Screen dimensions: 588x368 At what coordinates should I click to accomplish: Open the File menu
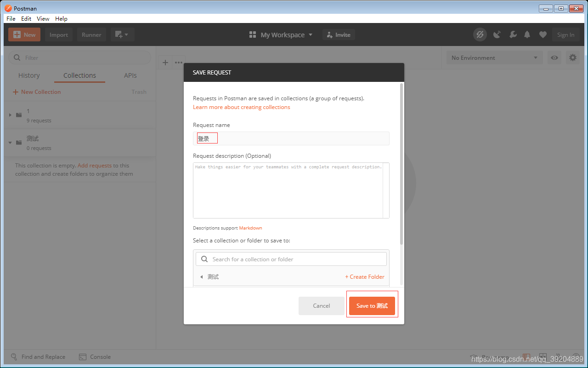point(11,19)
